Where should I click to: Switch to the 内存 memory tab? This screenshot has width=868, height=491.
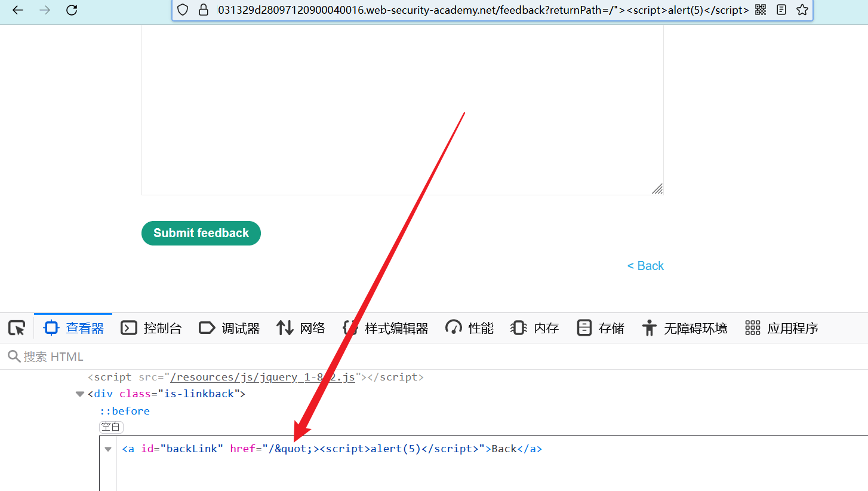535,328
